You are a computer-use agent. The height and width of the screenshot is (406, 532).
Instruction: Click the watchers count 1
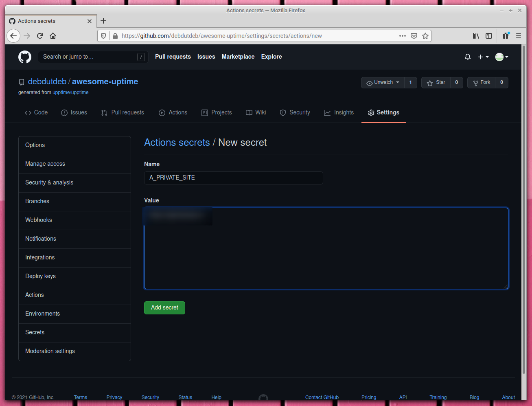coord(411,83)
